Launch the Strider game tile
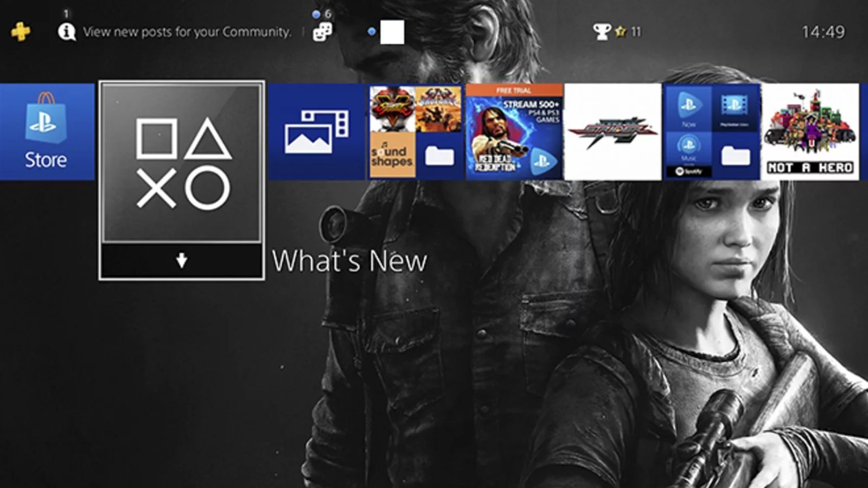This screenshot has height=488, width=868. click(613, 132)
